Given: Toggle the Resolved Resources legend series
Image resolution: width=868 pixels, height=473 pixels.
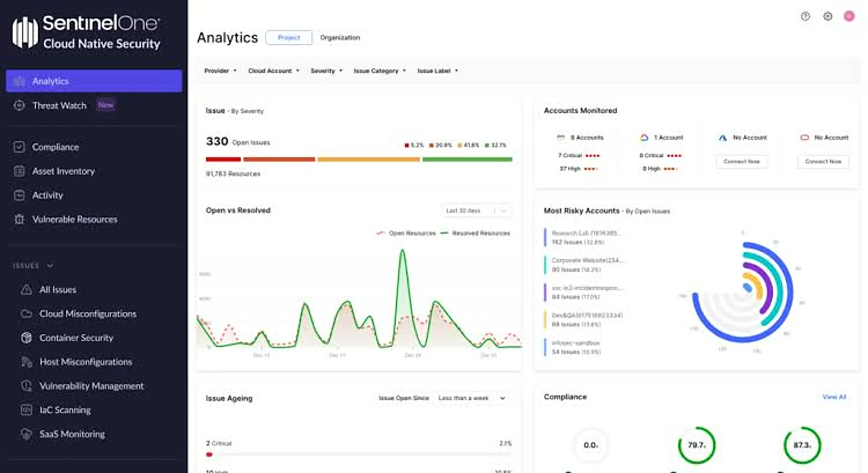Looking at the screenshot, I should tap(475, 233).
